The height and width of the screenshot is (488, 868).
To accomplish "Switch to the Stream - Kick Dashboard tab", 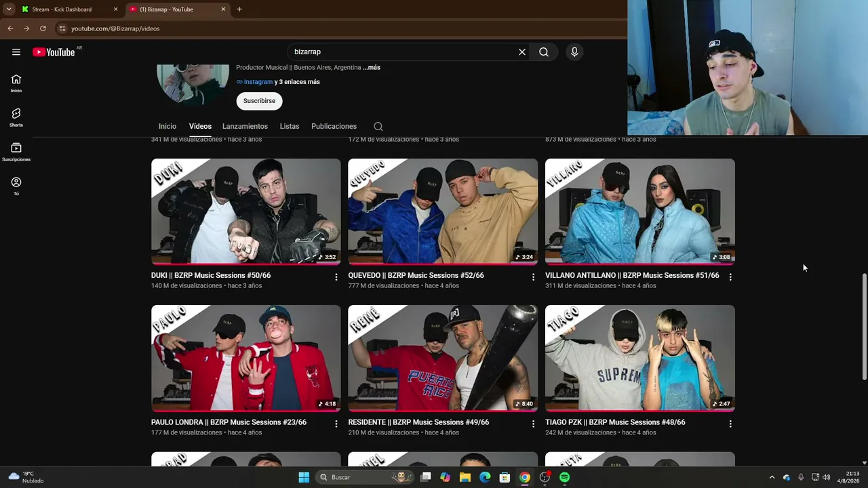I will pyautogui.click(x=71, y=9).
